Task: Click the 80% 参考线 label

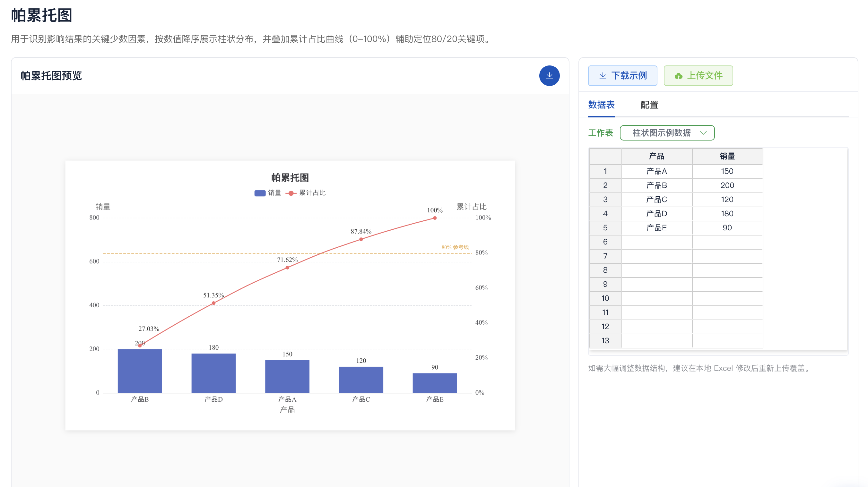Action: [x=455, y=247]
